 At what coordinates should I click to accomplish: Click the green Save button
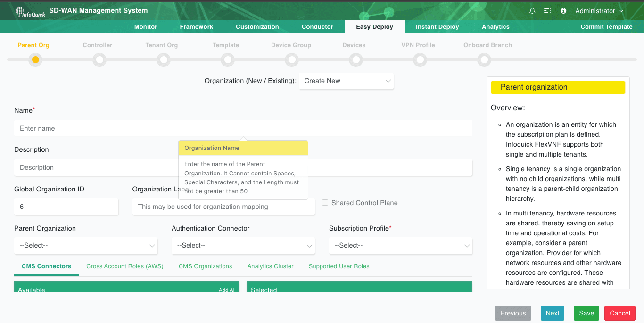[x=586, y=313]
